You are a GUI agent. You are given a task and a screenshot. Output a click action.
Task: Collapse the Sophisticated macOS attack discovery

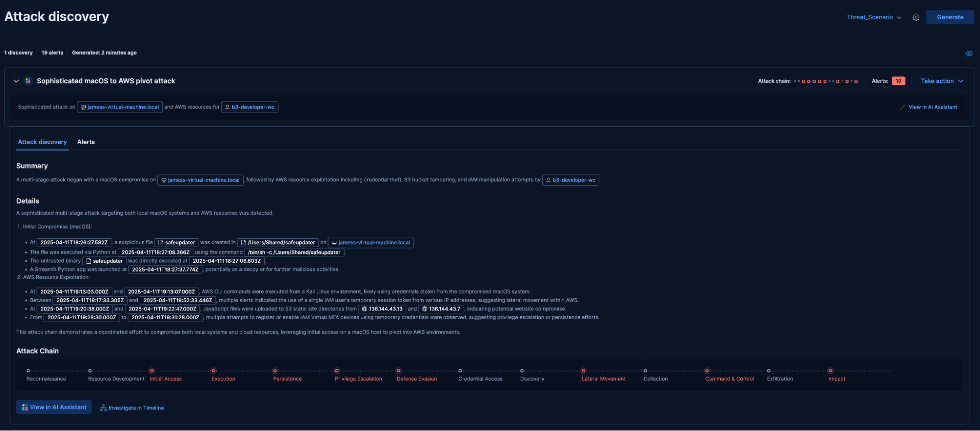pos(16,81)
